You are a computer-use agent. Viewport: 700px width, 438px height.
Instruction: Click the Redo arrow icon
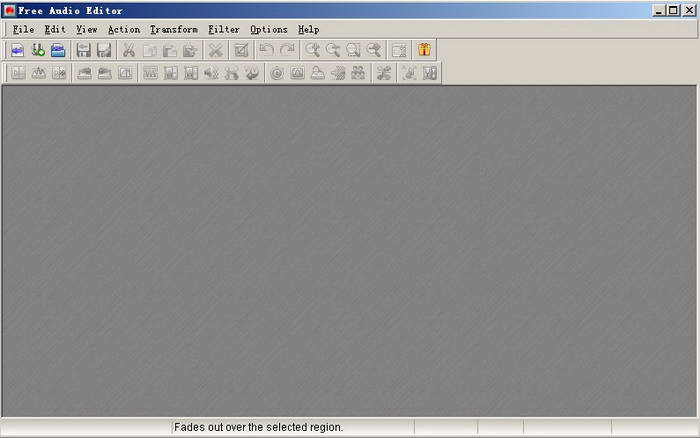pyautogui.click(x=287, y=50)
